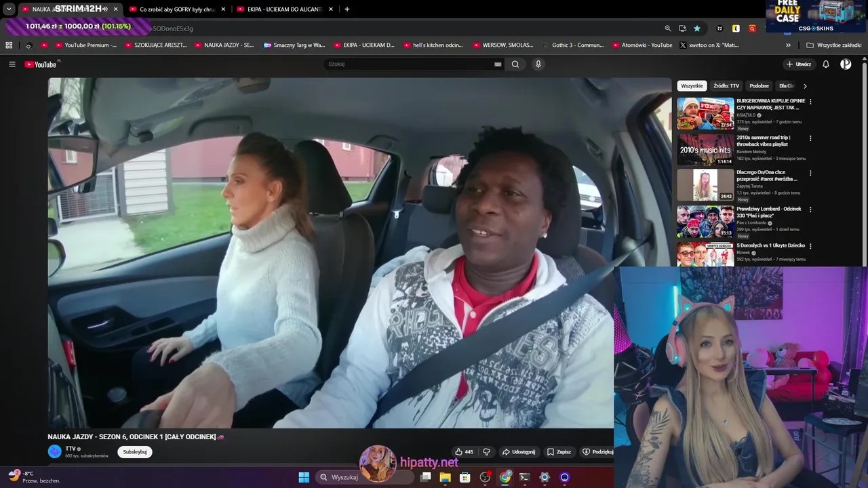Screen dimensions: 868x488
Task: Subscribe with the Subskrybuj button
Action: pyautogui.click(x=134, y=452)
